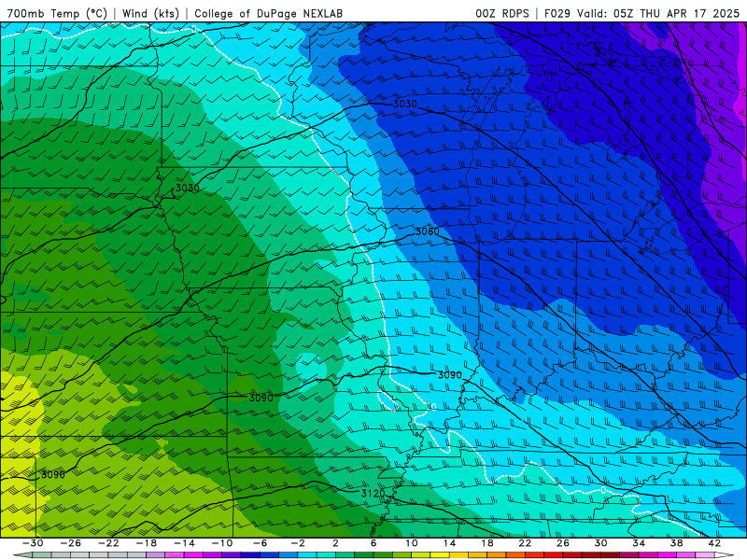Click the 42 legend value
Screen dimensions: 747x560
tap(714, 543)
